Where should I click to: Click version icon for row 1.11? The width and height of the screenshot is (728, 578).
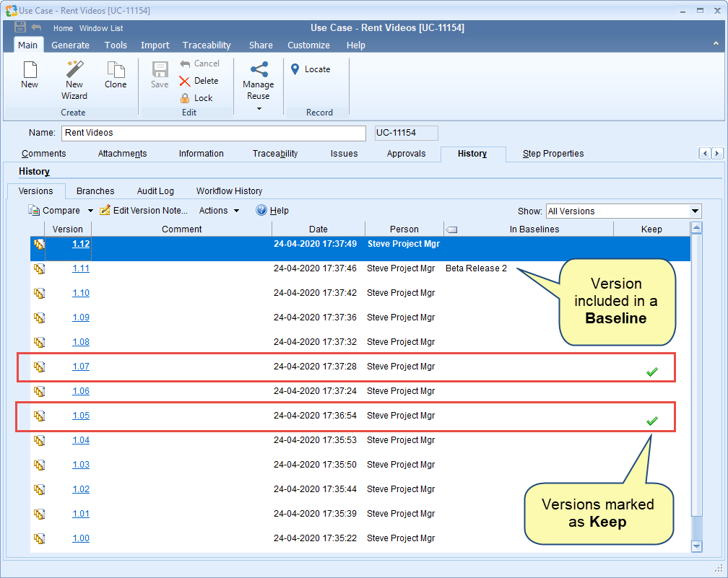(x=39, y=268)
